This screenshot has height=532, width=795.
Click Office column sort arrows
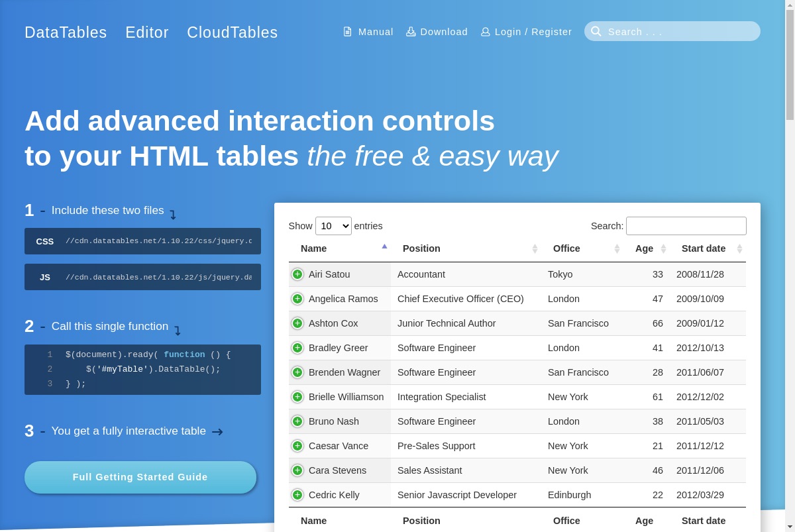[617, 248]
